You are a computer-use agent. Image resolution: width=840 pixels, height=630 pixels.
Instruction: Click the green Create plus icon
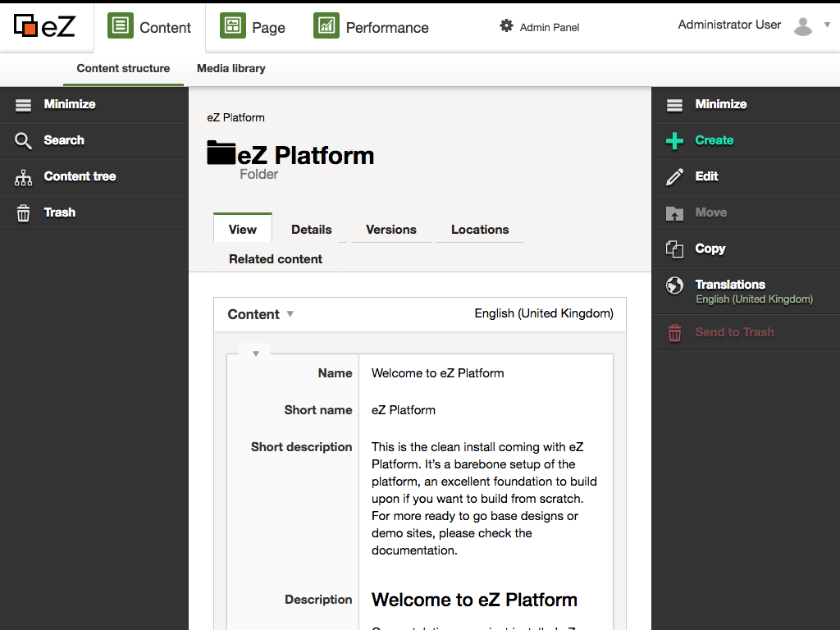674,140
